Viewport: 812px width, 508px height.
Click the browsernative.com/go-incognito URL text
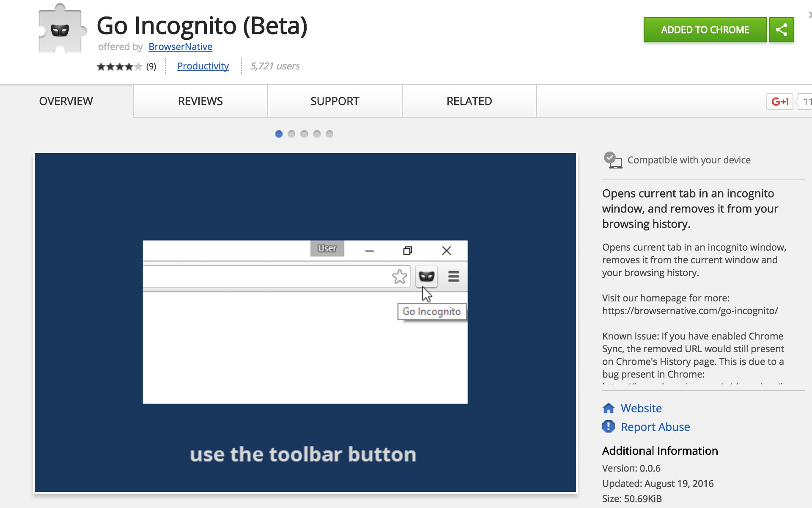coord(690,311)
